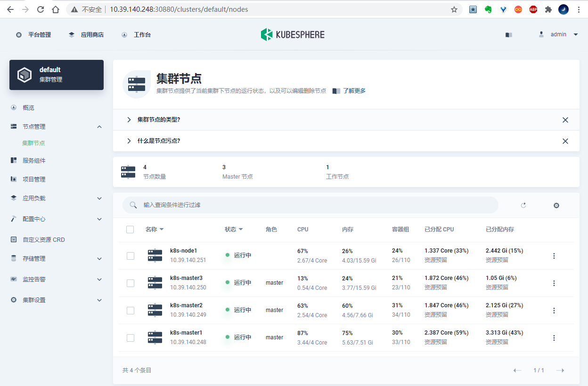Open 应用商店 in top navigation

[86, 35]
